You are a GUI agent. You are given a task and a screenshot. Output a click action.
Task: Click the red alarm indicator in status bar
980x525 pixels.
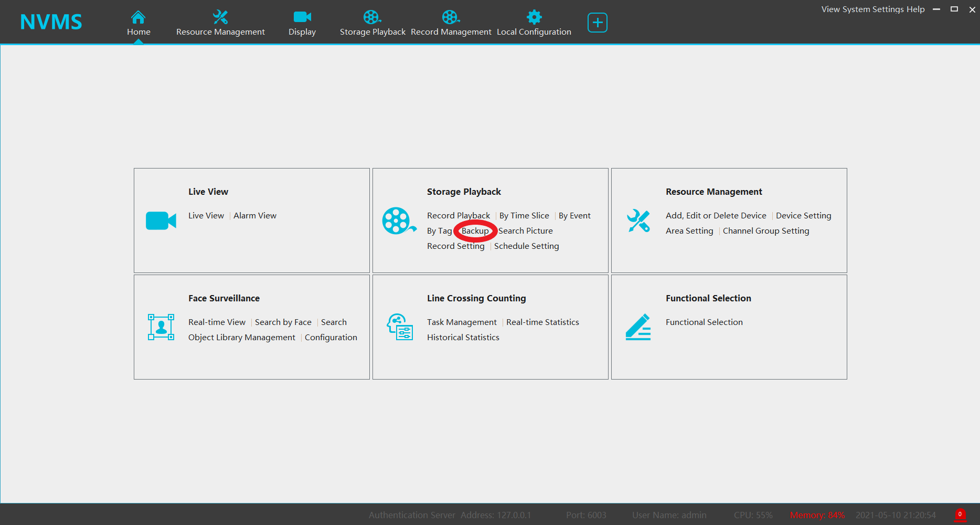pos(960,514)
